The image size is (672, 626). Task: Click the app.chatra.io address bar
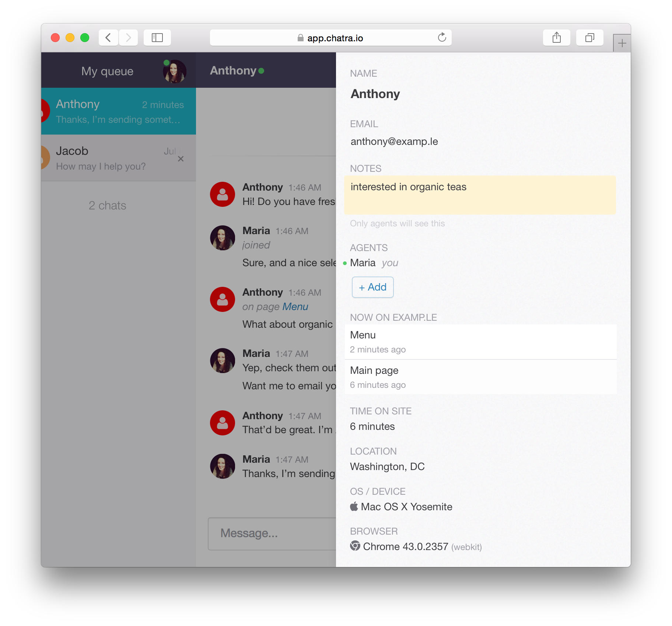(330, 38)
